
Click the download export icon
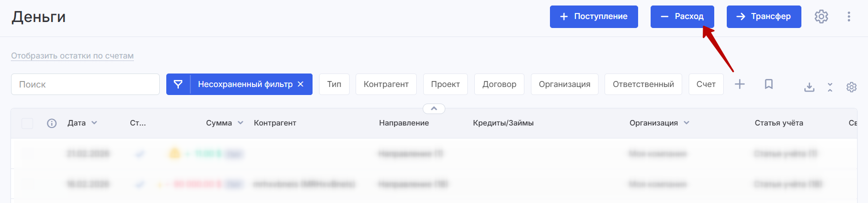point(809,87)
